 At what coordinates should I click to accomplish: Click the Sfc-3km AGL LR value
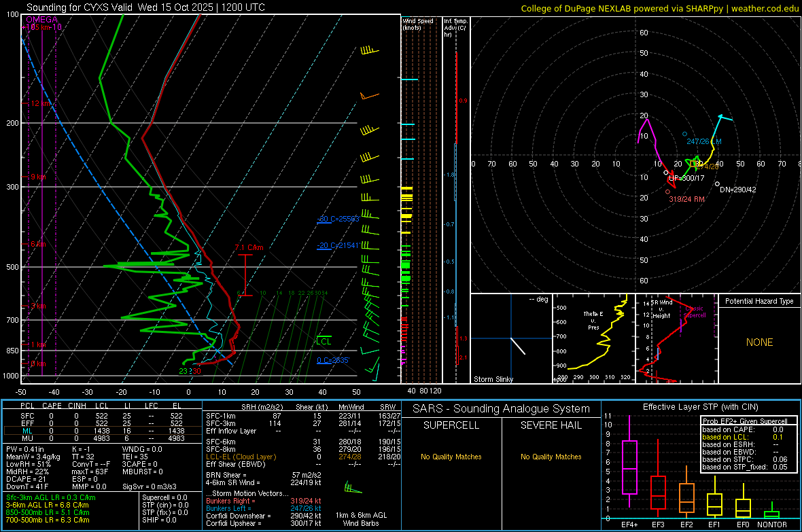pyautogui.click(x=51, y=497)
